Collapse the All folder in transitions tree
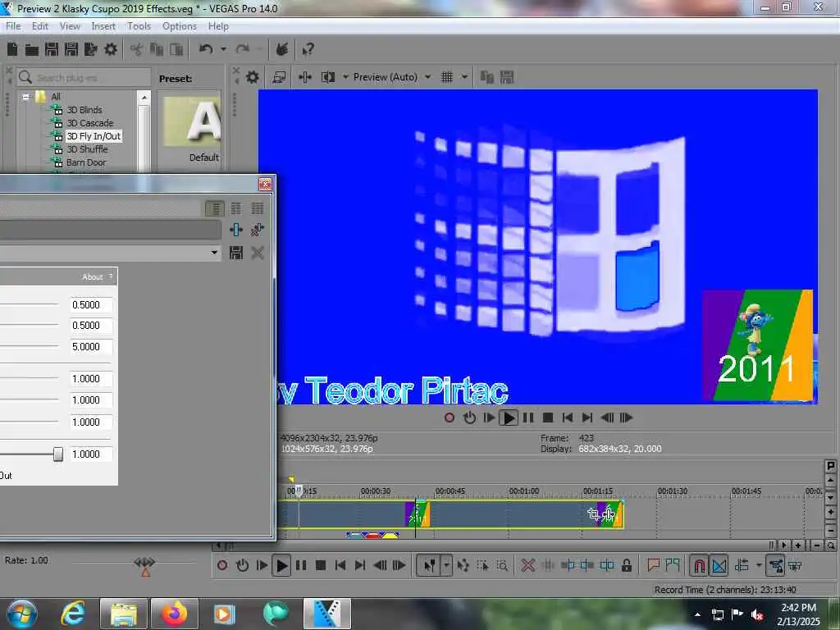 [x=25, y=97]
